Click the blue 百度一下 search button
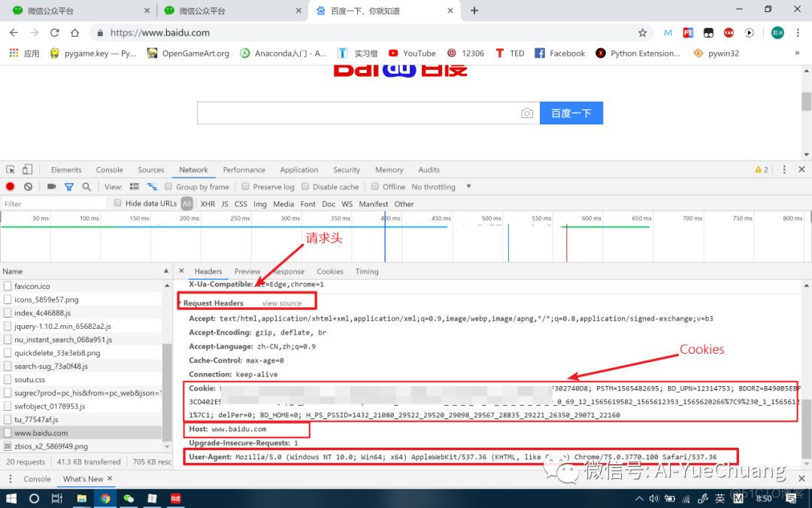The width and height of the screenshot is (812, 508). (x=571, y=113)
